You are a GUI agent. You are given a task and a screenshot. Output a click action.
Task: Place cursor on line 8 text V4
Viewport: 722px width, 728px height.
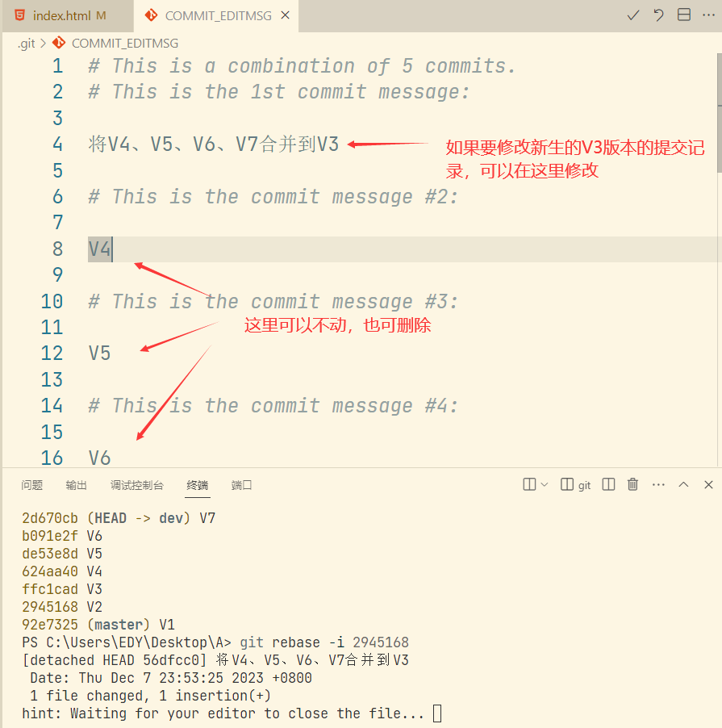(100, 249)
